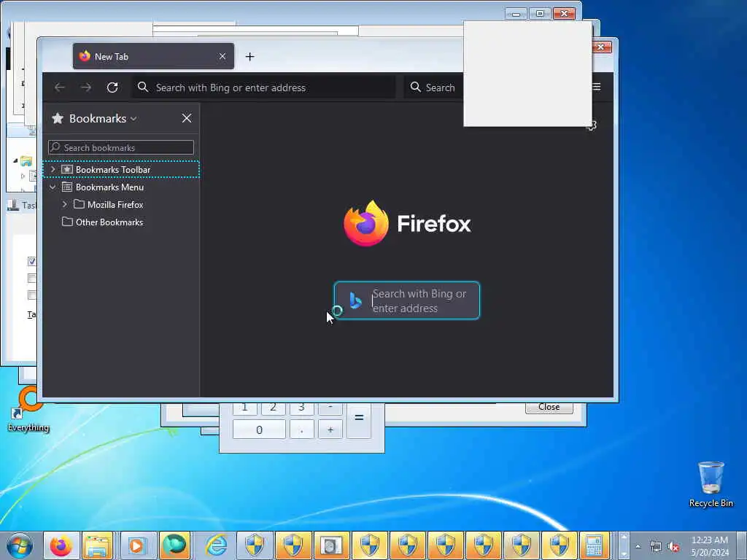The width and height of the screenshot is (747, 560).
Task: Click the page's Search with Bing field
Action: point(407,300)
